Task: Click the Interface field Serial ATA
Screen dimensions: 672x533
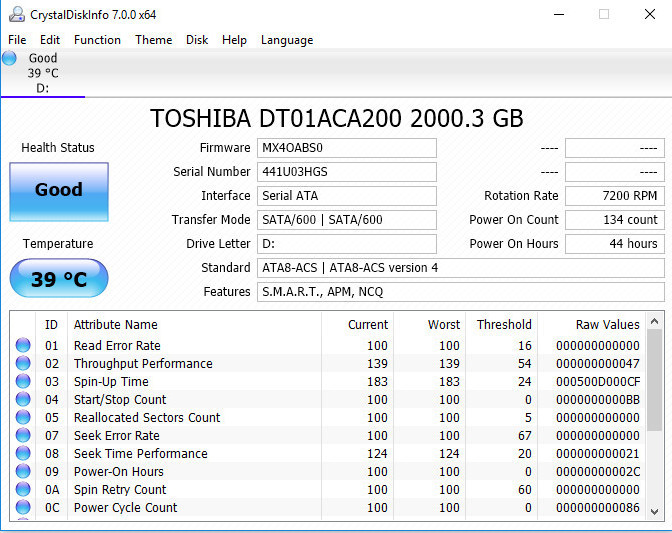Action: coord(347,196)
